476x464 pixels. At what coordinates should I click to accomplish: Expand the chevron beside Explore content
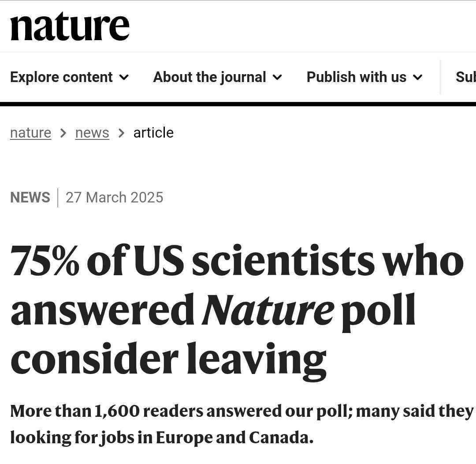[x=124, y=78]
